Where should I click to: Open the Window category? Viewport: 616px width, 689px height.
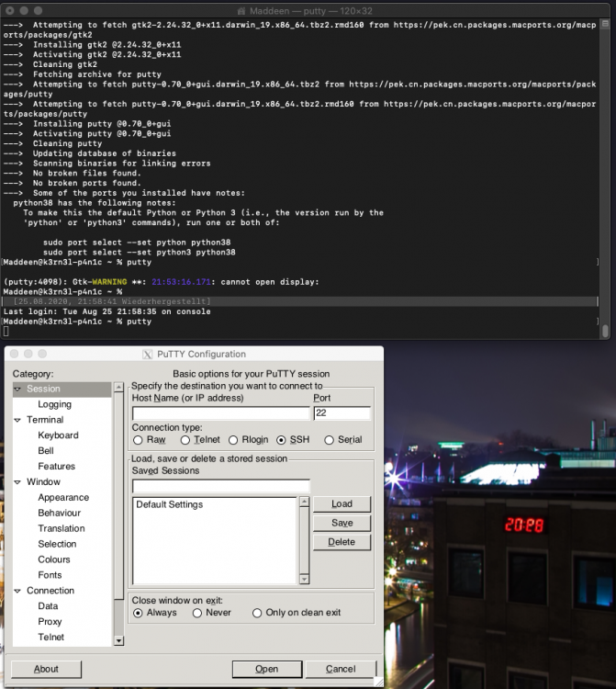[43, 481]
